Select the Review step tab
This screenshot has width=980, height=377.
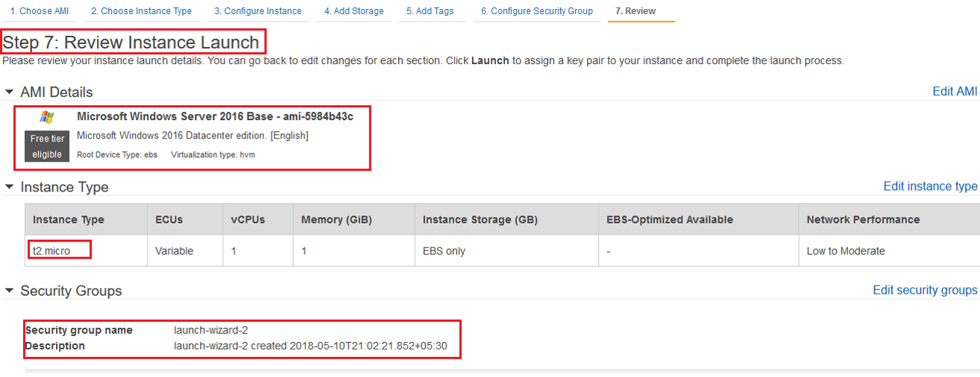point(636,11)
